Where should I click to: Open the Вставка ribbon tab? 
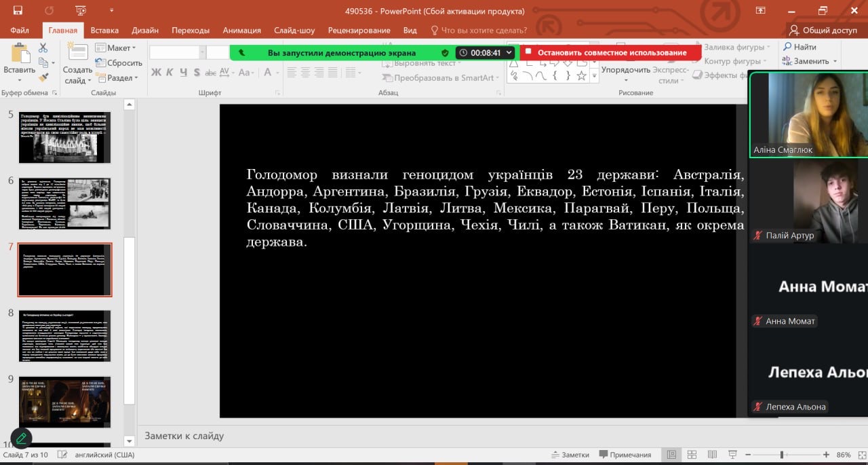tap(104, 31)
